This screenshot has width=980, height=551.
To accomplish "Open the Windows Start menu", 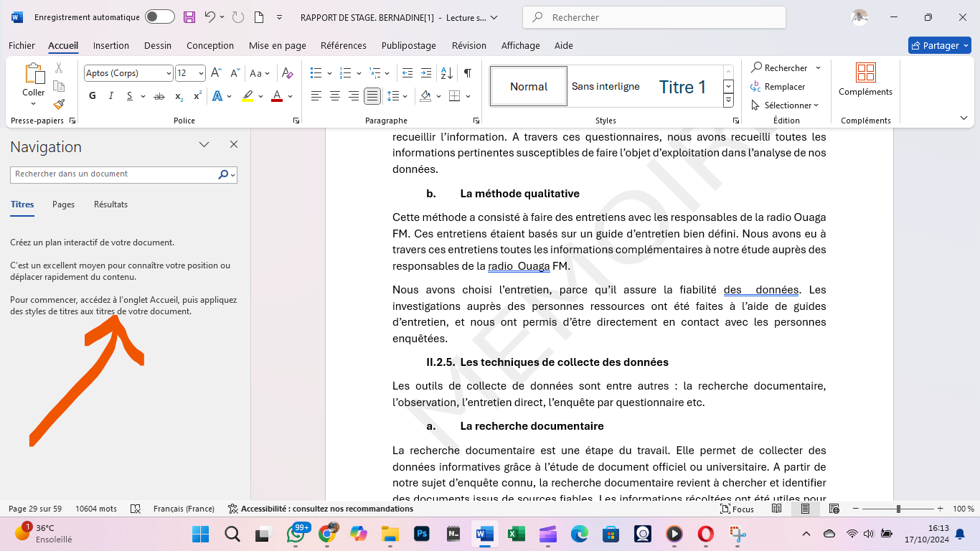I will click(x=201, y=534).
